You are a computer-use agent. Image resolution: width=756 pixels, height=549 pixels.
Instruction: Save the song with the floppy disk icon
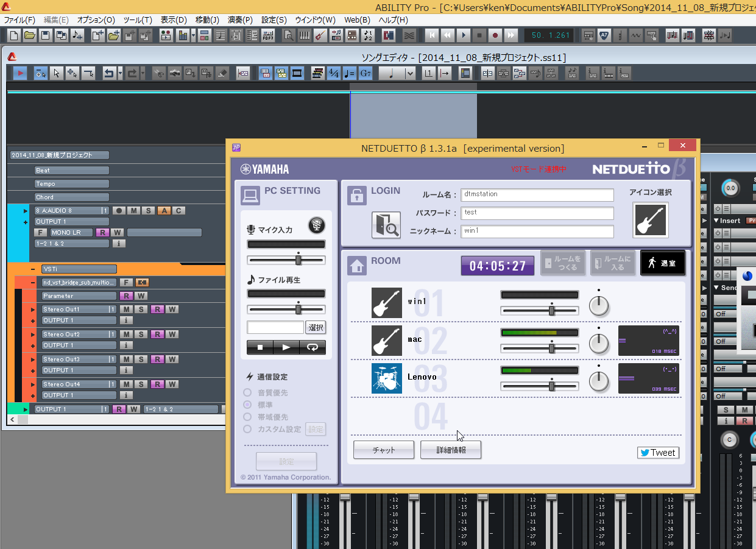pyautogui.click(x=45, y=35)
